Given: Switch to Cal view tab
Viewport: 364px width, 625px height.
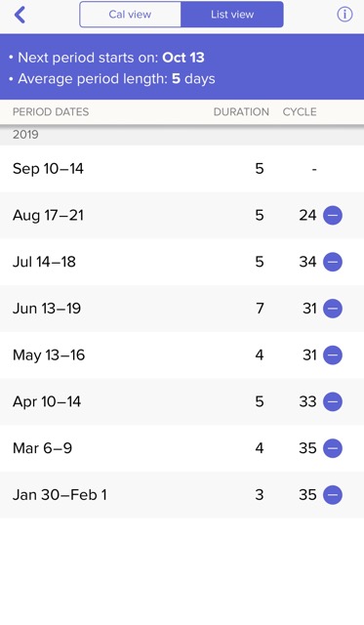Looking at the screenshot, I should [x=130, y=15].
